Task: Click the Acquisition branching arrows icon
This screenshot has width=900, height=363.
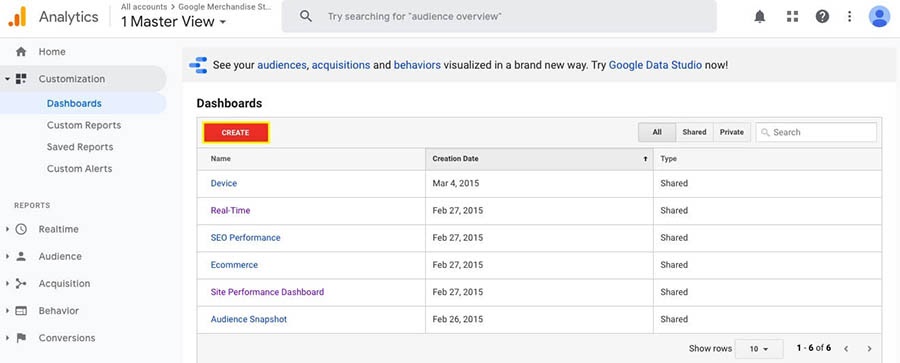Action: coord(21,283)
